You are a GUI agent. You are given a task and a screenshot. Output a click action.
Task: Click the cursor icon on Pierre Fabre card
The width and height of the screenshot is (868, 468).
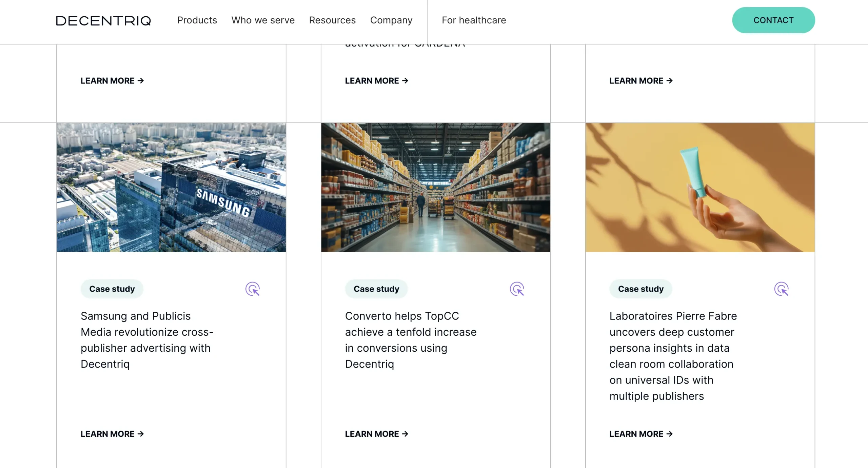782,289
